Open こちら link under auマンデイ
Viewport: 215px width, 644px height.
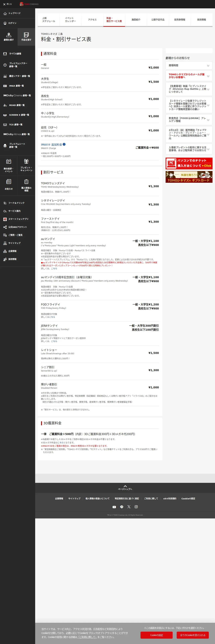(x=54, y=269)
